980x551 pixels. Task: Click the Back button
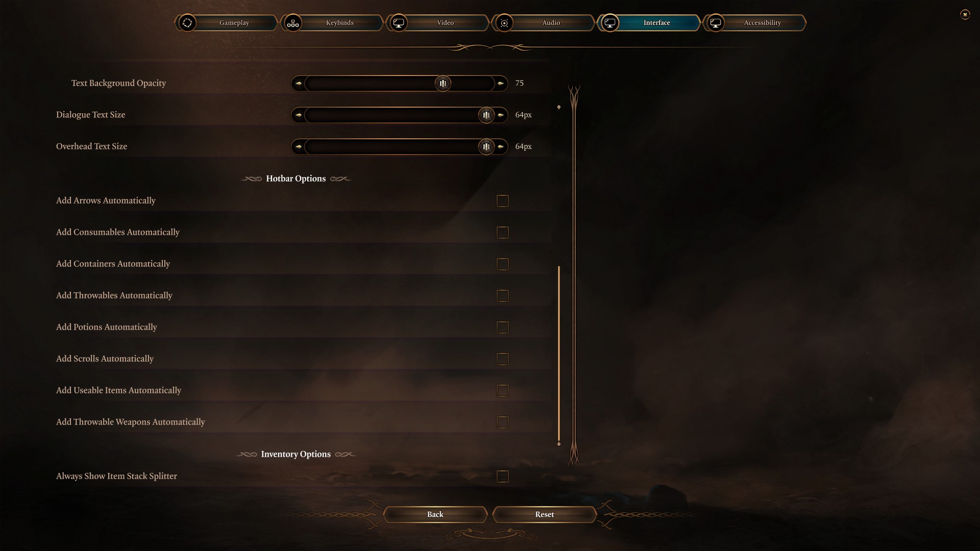tap(435, 514)
